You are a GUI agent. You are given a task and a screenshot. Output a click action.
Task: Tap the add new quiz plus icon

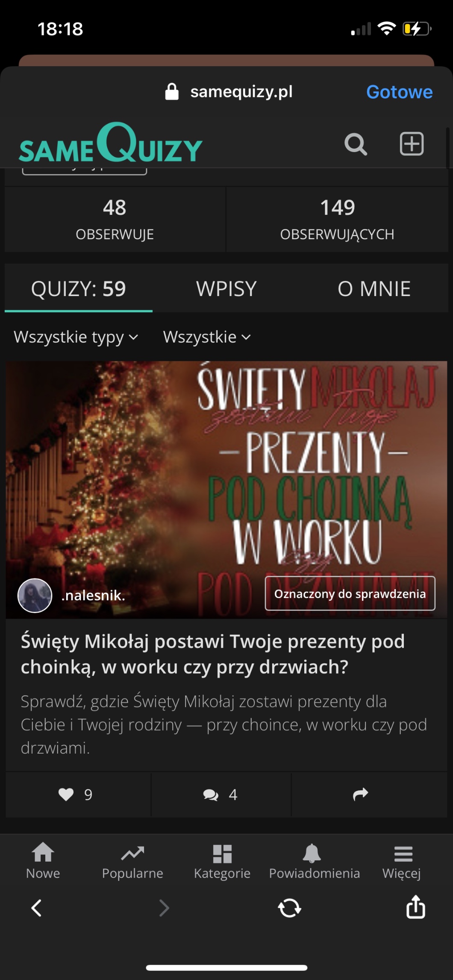[412, 144]
